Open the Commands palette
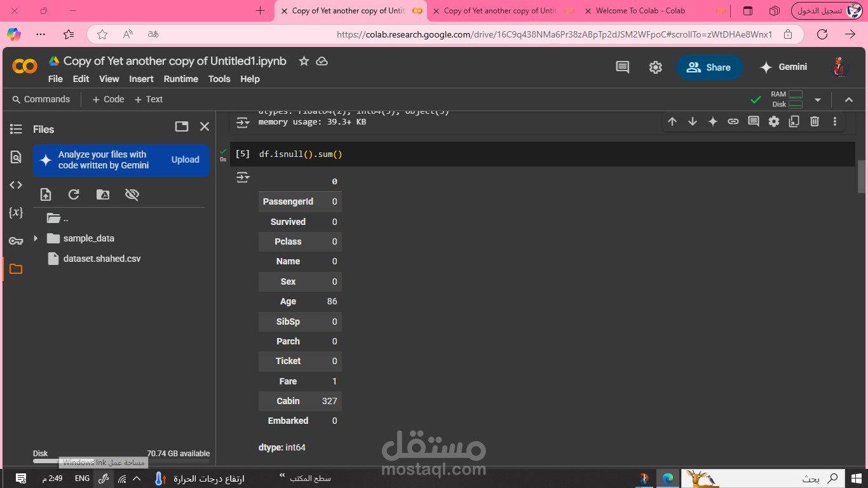This screenshot has width=868, height=488. [x=41, y=99]
